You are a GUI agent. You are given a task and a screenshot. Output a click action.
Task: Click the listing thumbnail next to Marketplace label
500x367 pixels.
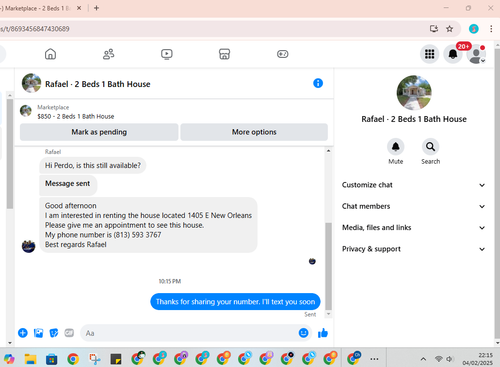click(x=26, y=111)
